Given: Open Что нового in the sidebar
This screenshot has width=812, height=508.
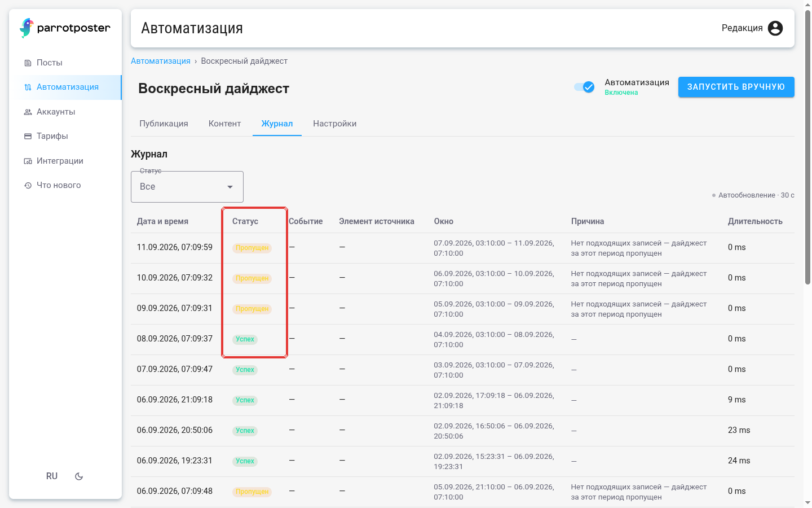Looking at the screenshot, I should [65, 185].
